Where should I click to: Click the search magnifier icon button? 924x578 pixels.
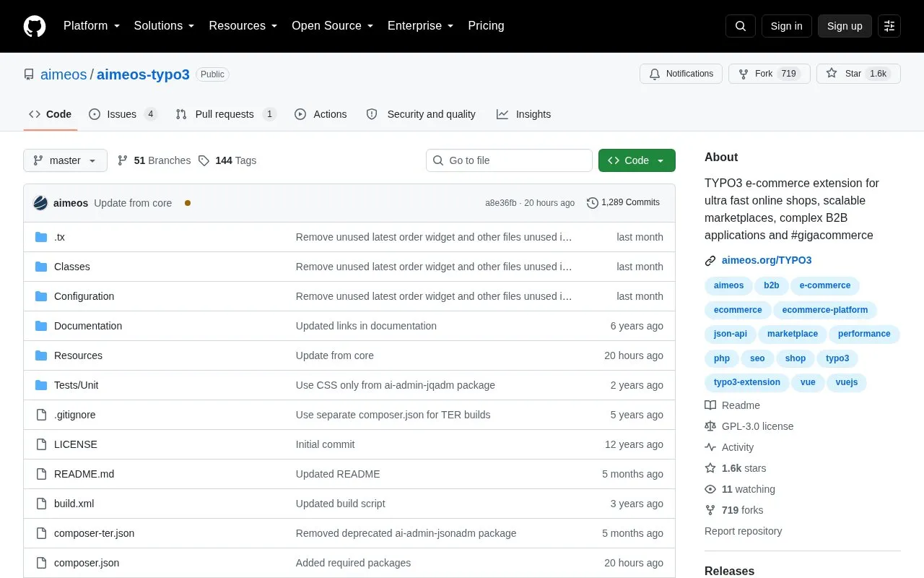pos(741,26)
